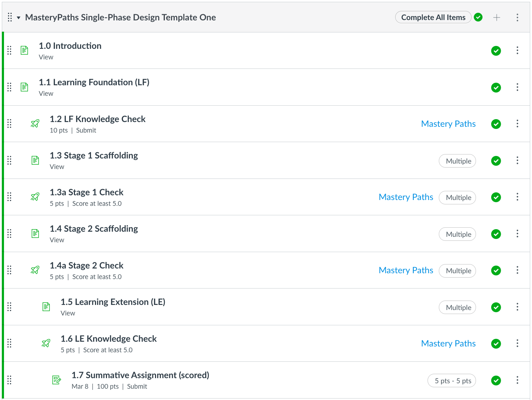The width and height of the screenshot is (532, 400).
Task: Click drag handle for 1.3a Stage 1 Check
Action: click(9, 197)
